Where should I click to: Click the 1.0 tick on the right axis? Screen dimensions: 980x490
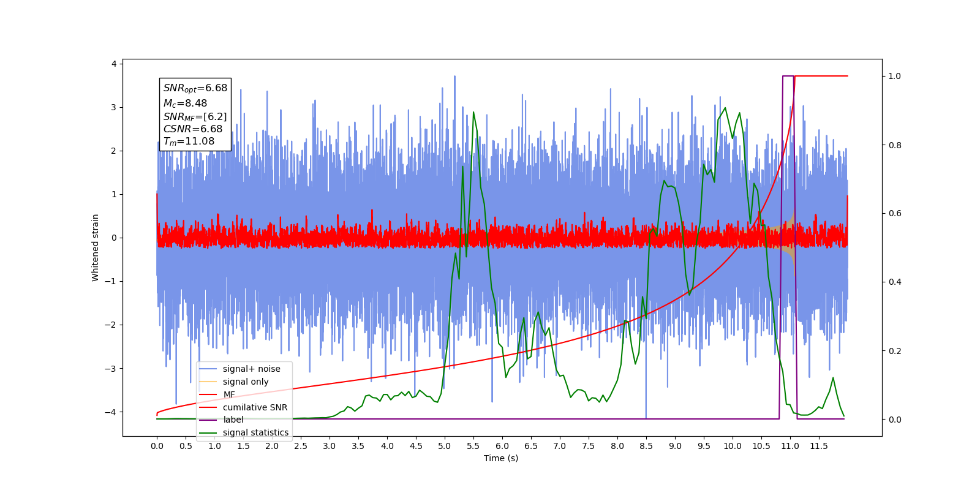(895, 76)
